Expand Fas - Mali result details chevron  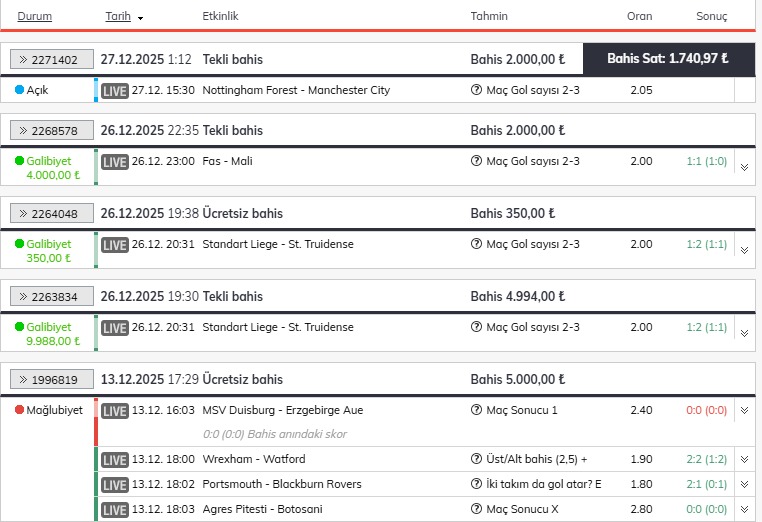click(745, 167)
